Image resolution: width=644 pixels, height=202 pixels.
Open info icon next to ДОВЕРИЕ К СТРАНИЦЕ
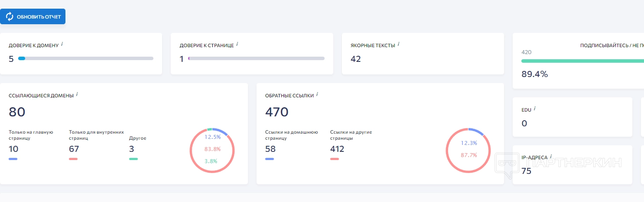click(237, 44)
